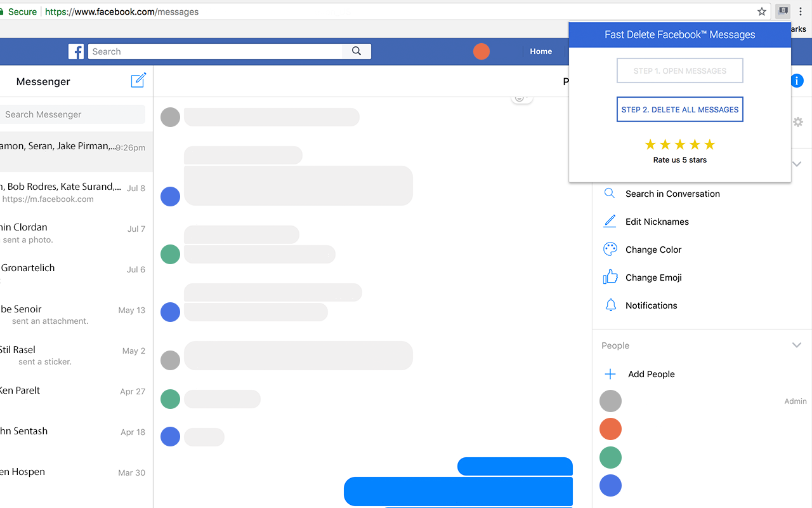
Task: Click the blue info circle icon
Action: pyautogui.click(x=797, y=81)
